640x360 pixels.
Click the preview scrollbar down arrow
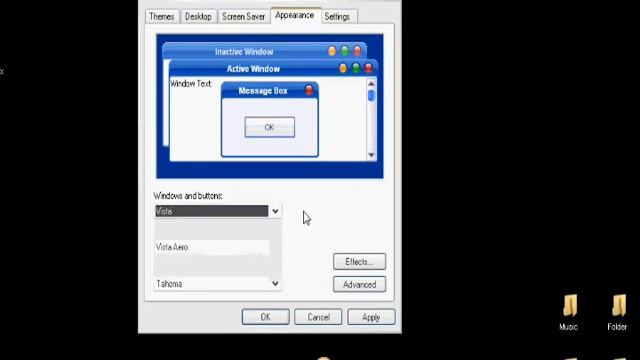pyautogui.click(x=371, y=155)
